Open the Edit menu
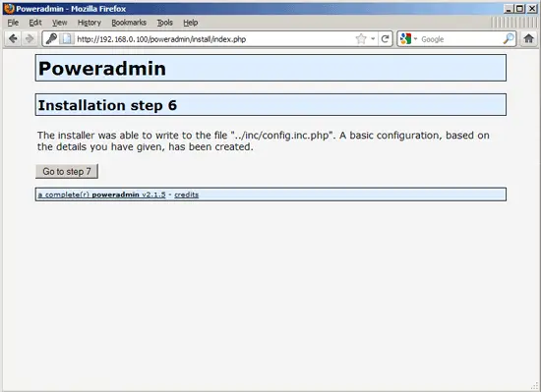The height and width of the screenshot is (392, 541). point(35,23)
